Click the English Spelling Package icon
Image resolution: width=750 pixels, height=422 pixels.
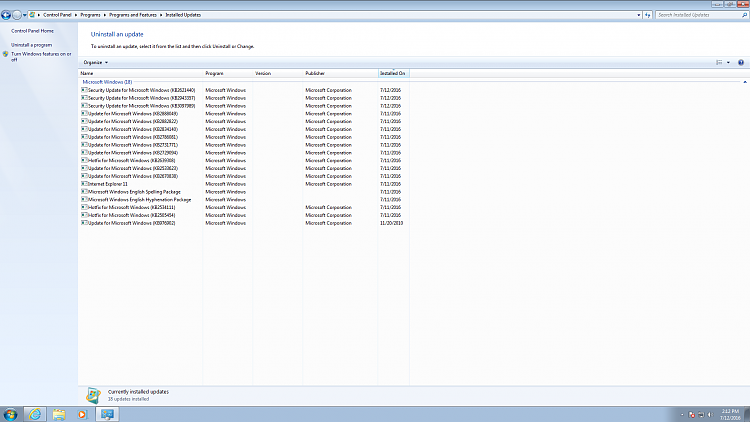[x=84, y=191]
